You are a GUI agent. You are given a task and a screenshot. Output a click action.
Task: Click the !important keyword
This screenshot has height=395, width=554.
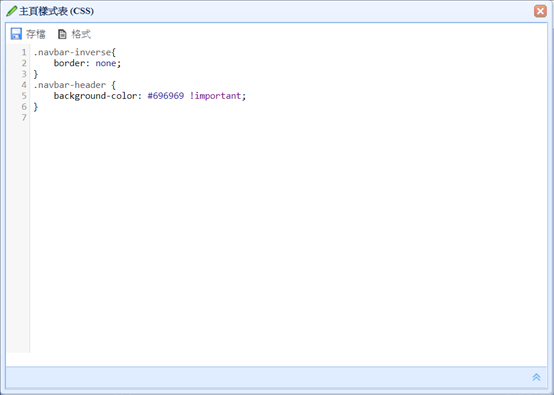pyautogui.click(x=215, y=96)
